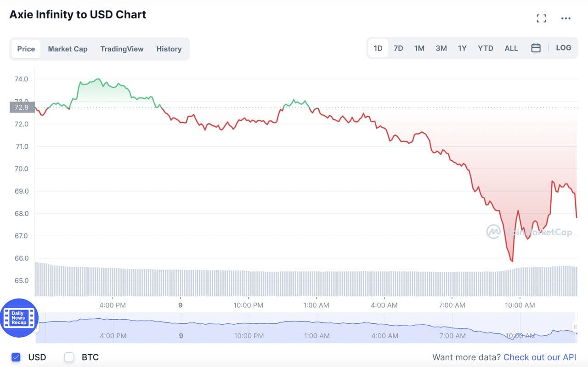This screenshot has height=367, width=588.
Task: Follow the Check out our API link
Action: pyautogui.click(x=539, y=357)
